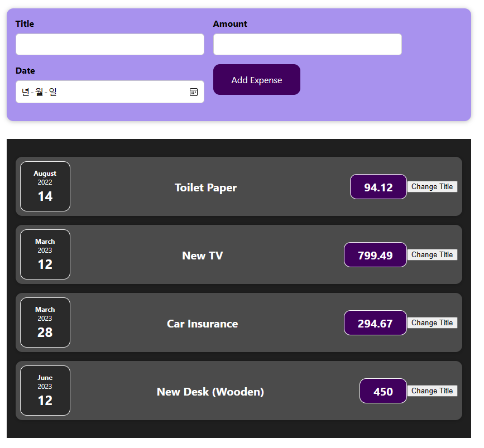Screen dimensions: 484x448
Task: Click the 94.12 amount badge
Action: [378, 187]
